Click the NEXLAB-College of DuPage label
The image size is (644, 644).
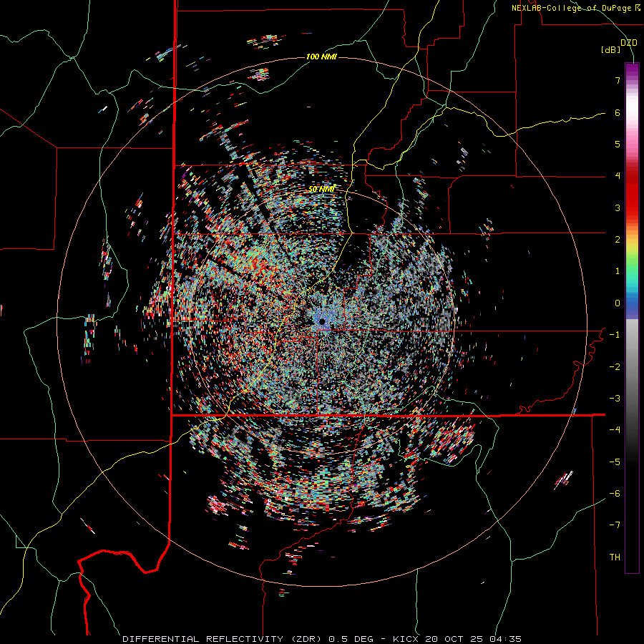tap(575, 8)
